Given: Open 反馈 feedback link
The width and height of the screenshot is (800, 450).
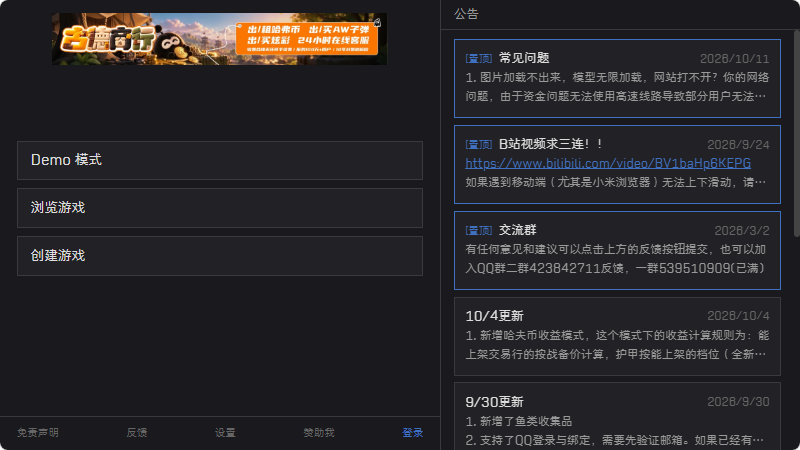Looking at the screenshot, I should click(137, 433).
